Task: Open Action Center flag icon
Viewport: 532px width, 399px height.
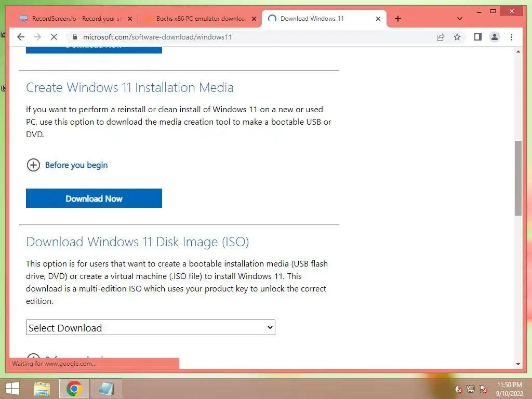Action: tap(483, 389)
